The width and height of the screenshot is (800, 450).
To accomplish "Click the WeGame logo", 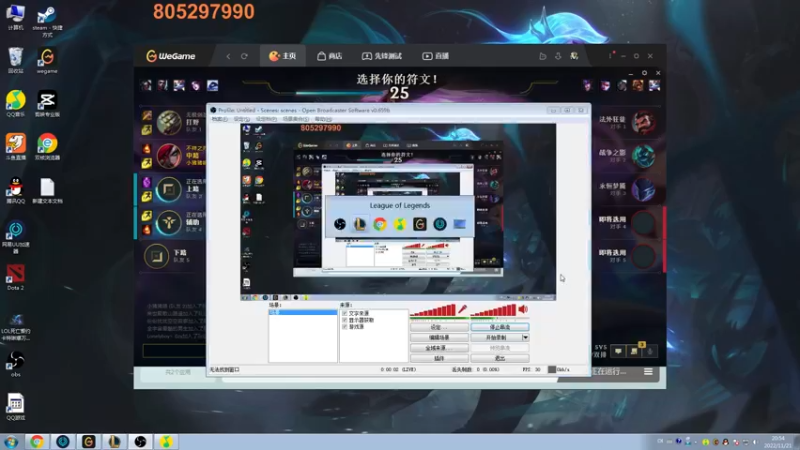I will point(171,56).
